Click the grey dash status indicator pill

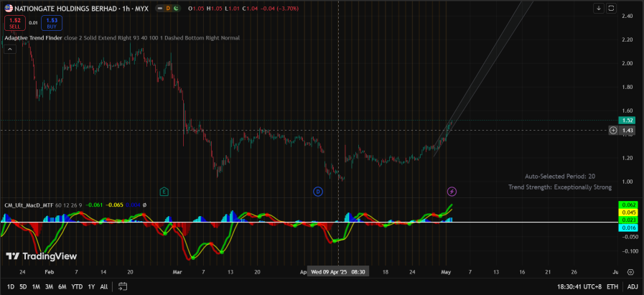(160, 8)
